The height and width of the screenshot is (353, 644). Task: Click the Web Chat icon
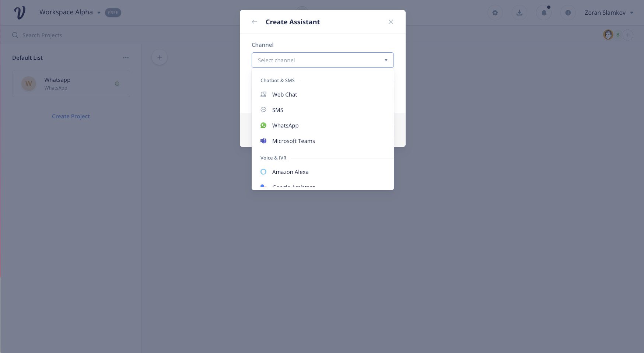(263, 95)
